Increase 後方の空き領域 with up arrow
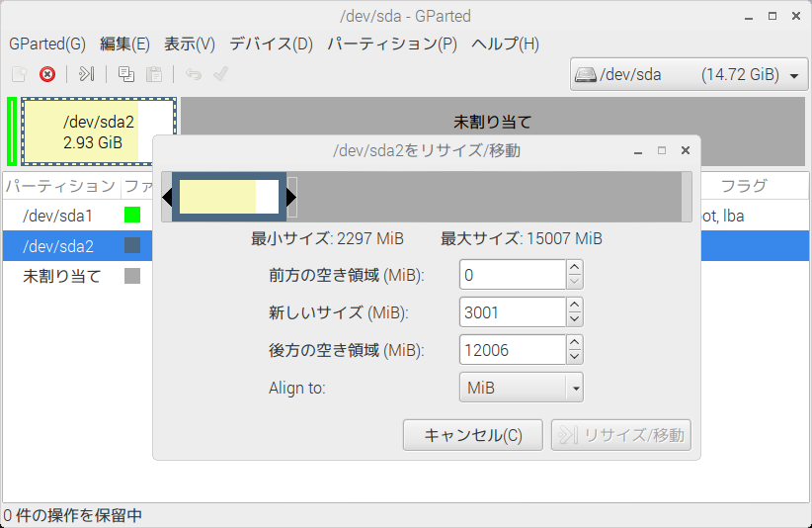The width and height of the screenshot is (812, 528). (x=574, y=343)
